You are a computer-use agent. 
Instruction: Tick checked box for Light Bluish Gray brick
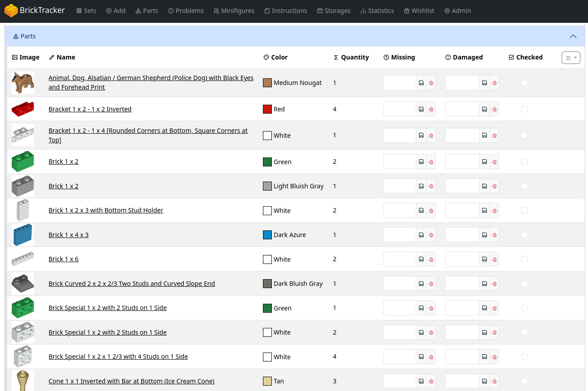[525, 186]
